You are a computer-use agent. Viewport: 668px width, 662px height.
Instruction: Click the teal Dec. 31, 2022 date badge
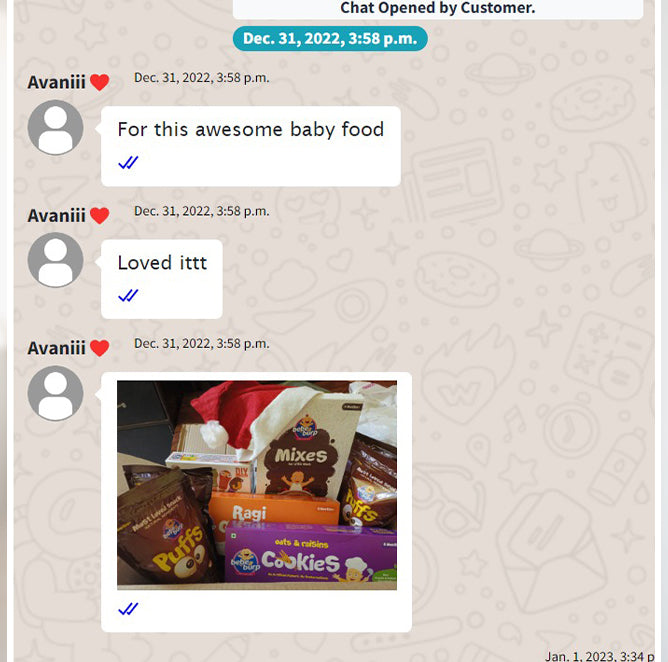[330, 39]
